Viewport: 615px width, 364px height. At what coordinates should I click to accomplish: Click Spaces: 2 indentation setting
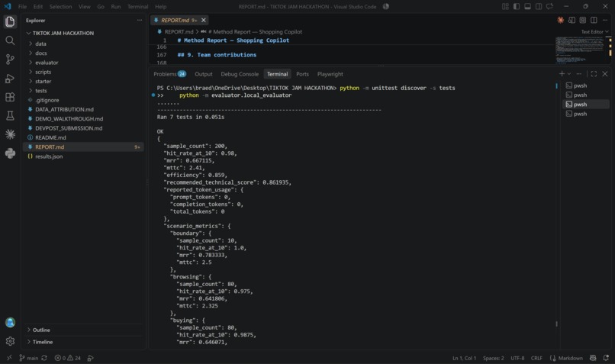(493, 358)
